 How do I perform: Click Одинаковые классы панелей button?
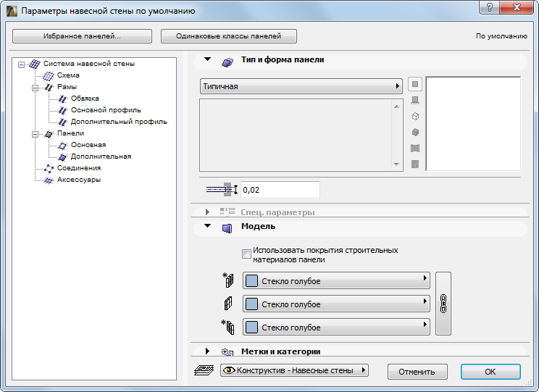pyautogui.click(x=229, y=36)
